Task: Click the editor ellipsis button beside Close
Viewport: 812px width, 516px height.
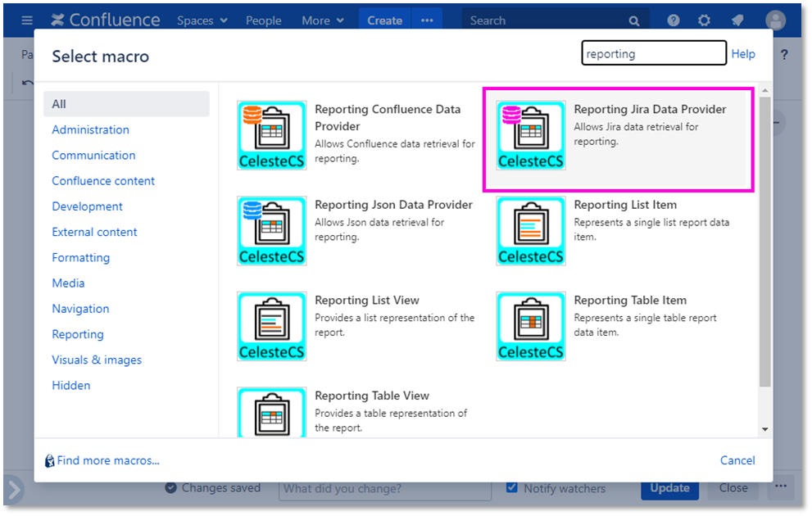Action: (781, 486)
